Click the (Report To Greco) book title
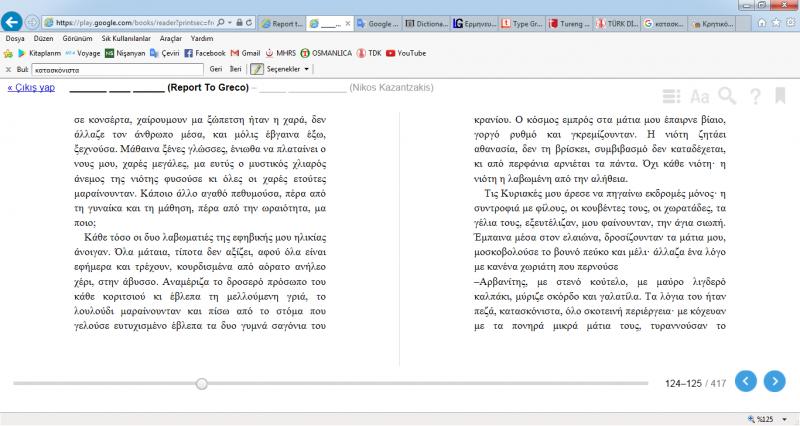 pyautogui.click(x=208, y=88)
